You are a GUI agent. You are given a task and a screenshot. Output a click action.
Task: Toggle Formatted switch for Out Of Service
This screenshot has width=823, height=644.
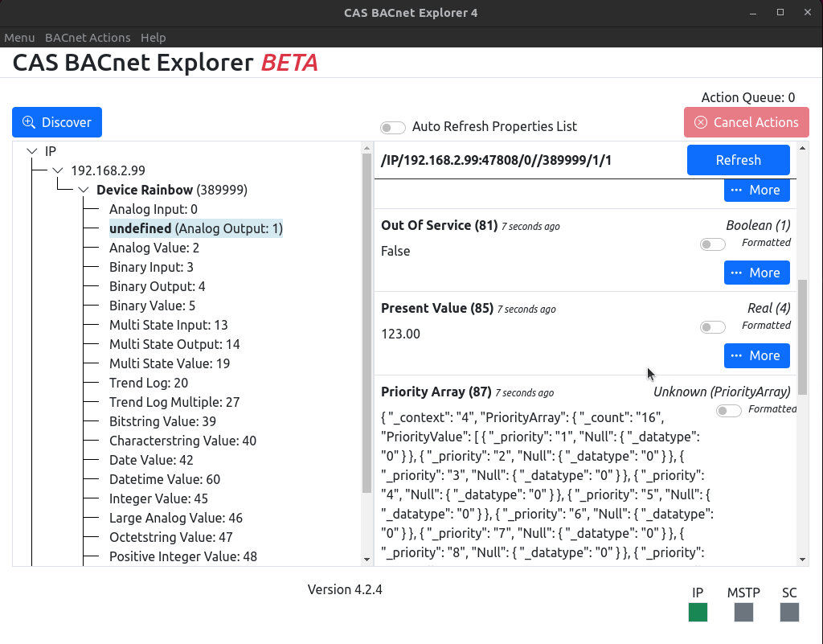click(x=712, y=244)
